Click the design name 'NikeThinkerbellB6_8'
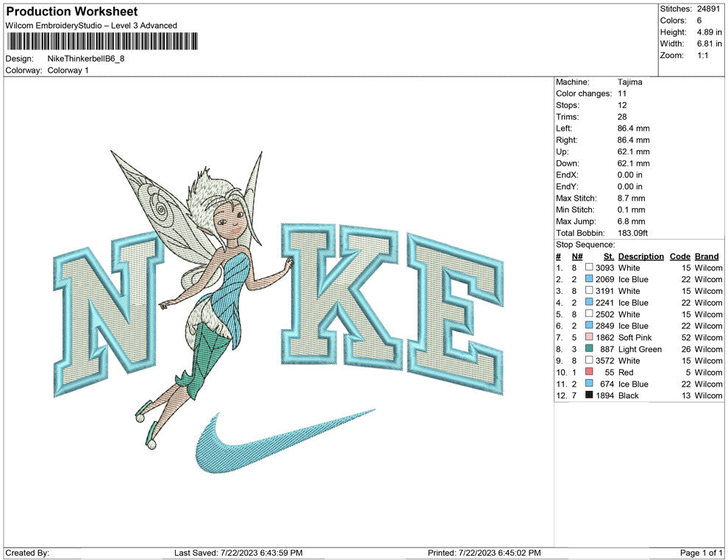Image resolution: width=728 pixels, height=560 pixels. [x=86, y=59]
